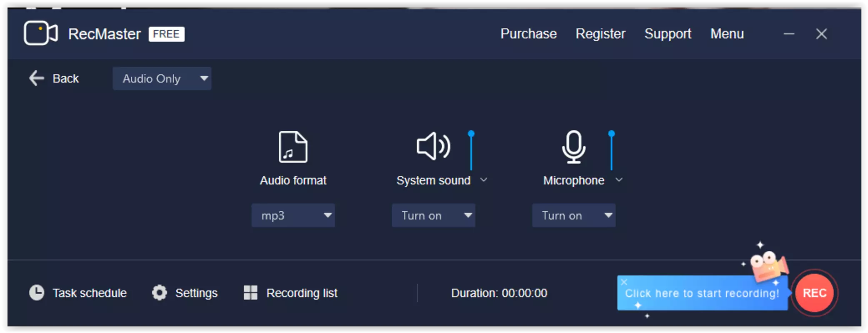Screen dimensions: 868x333
Task: Open the Register menu item
Action: point(600,34)
